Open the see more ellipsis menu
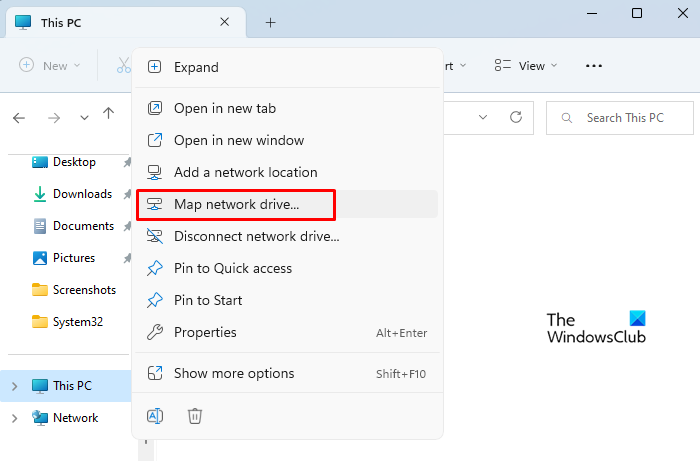This screenshot has height=461, width=700. coord(594,66)
